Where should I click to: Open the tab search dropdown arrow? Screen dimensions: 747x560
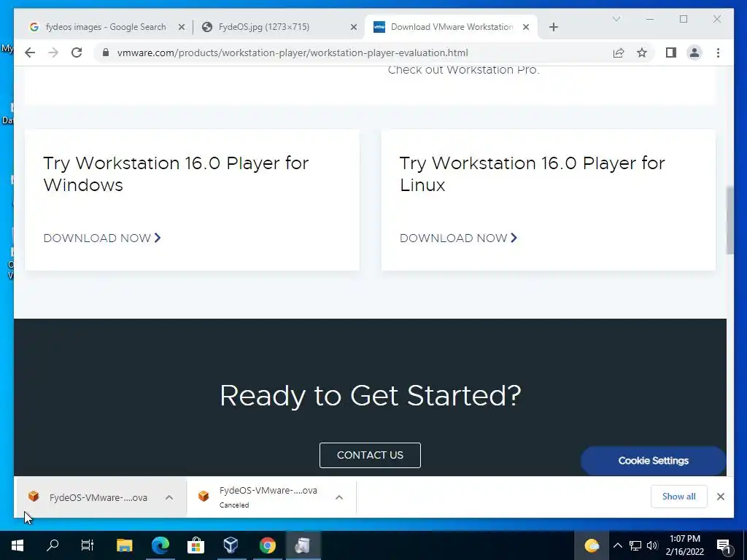[x=616, y=19]
